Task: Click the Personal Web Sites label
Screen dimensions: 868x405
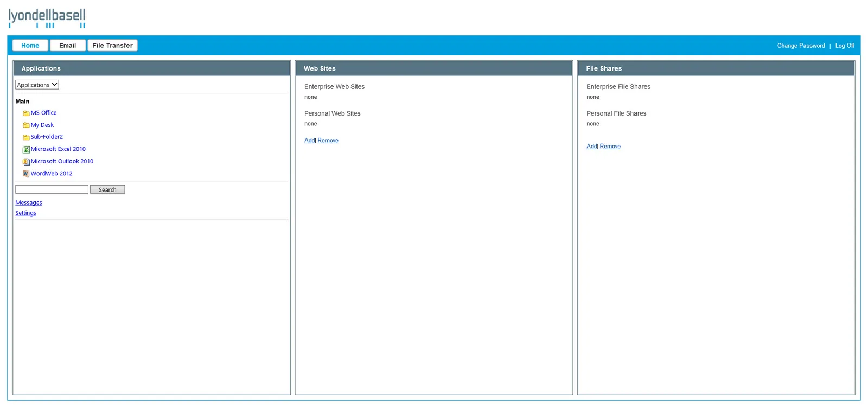Action: click(x=332, y=113)
